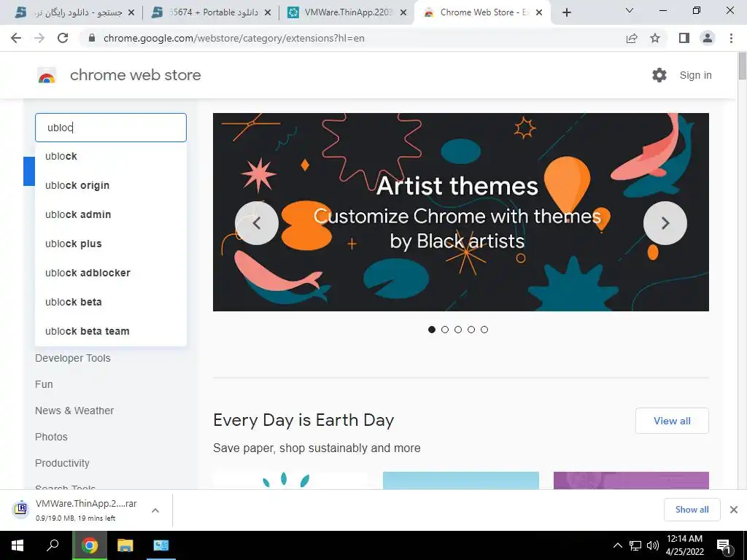The image size is (747, 560).
Task: Choose the 'ublock origin' suggestion
Action: [x=111, y=185]
